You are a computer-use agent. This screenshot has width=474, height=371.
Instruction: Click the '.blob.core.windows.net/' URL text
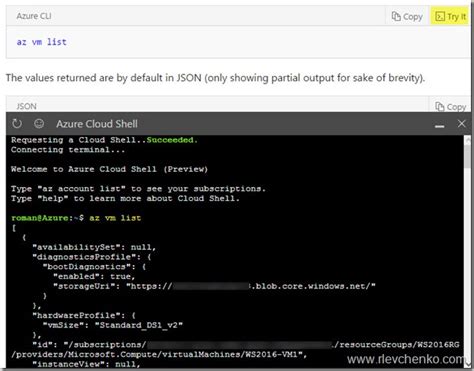point(313,286)
